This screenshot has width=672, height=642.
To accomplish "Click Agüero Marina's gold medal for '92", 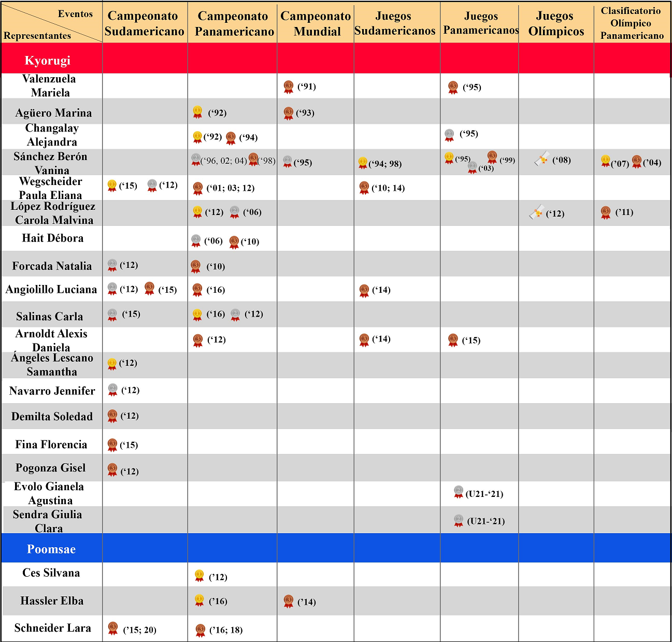I will (x=197, y=112).
